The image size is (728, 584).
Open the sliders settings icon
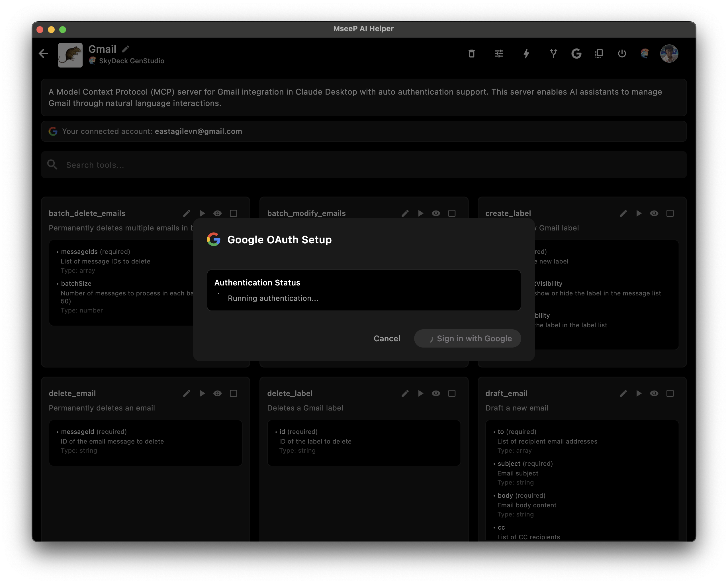pos(499,53)
